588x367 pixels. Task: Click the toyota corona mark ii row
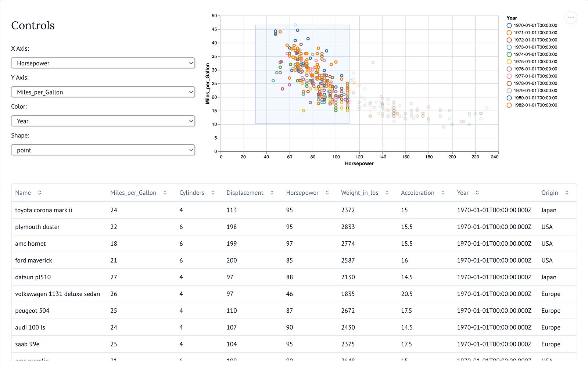point(44,210)
